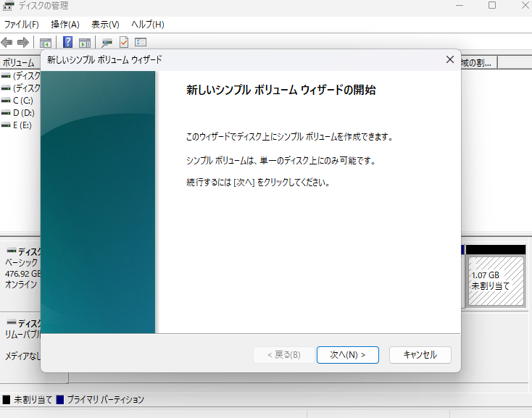
Task: Maximize the ディスクの管理 window
Action: pos(492,5)
